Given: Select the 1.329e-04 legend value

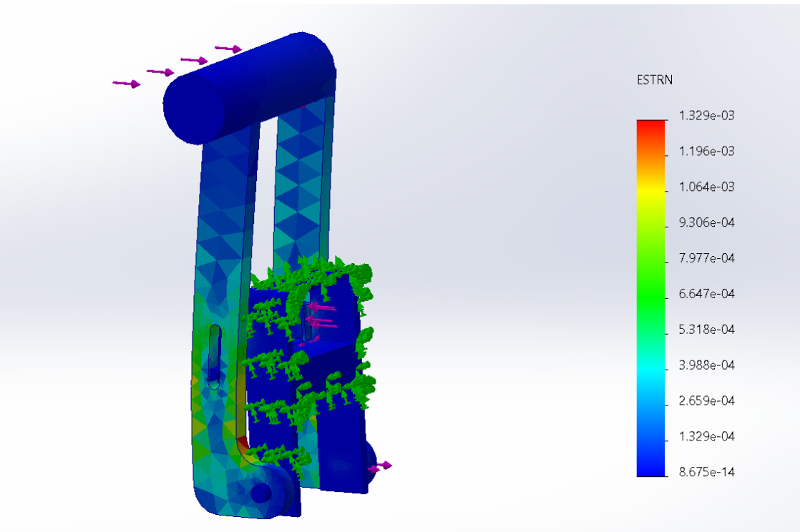Looking at the screenshot, I should tap(707, 437).
